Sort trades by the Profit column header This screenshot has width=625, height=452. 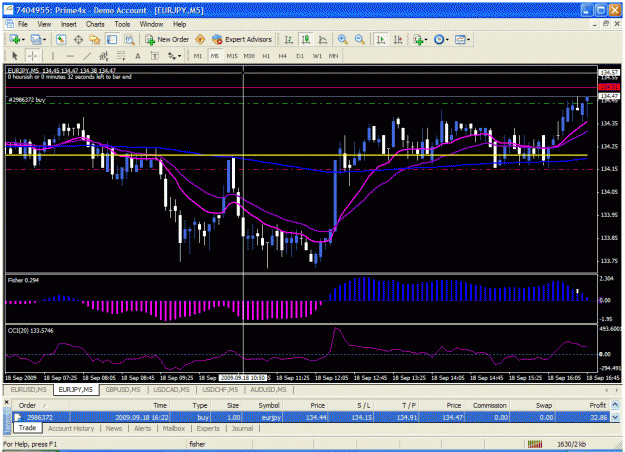(x=597, y=405)
